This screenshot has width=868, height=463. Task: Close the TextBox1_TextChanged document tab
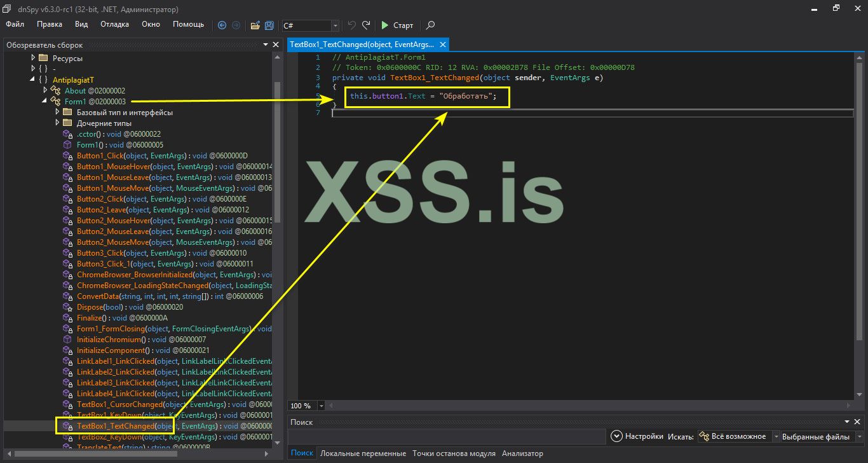click(x=443, y=45)
